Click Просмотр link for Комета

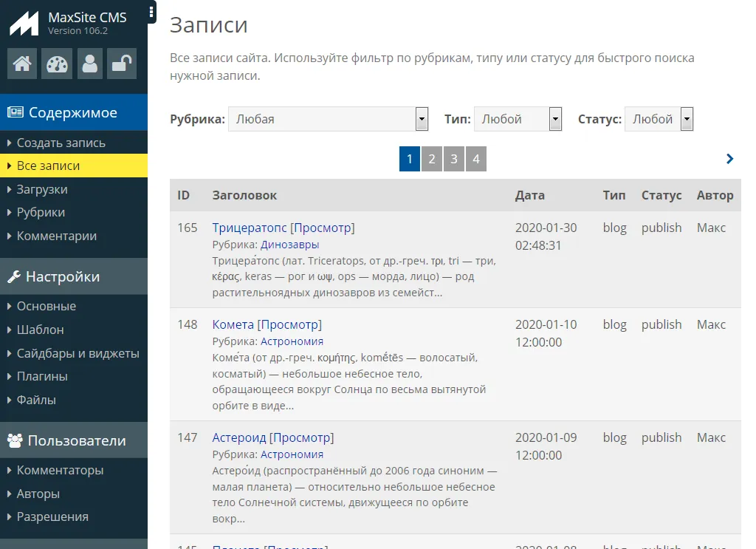[x=289, y=324]
